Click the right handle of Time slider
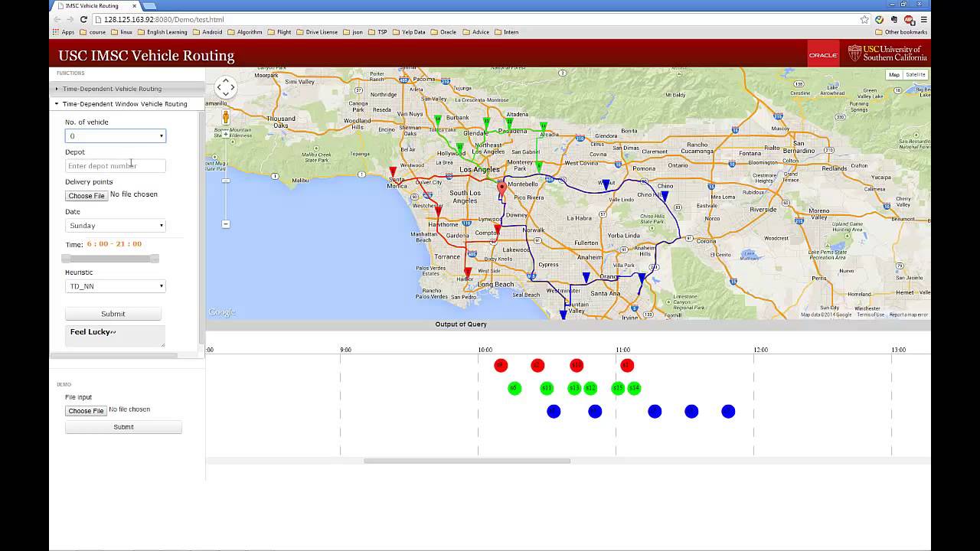The width and height of the screenshot is (980, 551). point(155,259)
